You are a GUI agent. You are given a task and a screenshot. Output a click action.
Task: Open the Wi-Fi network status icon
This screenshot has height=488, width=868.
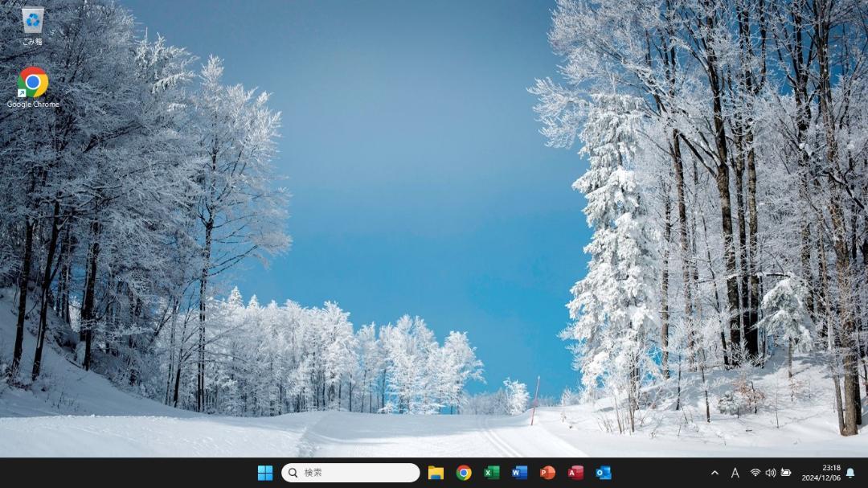tap(755, 473)
